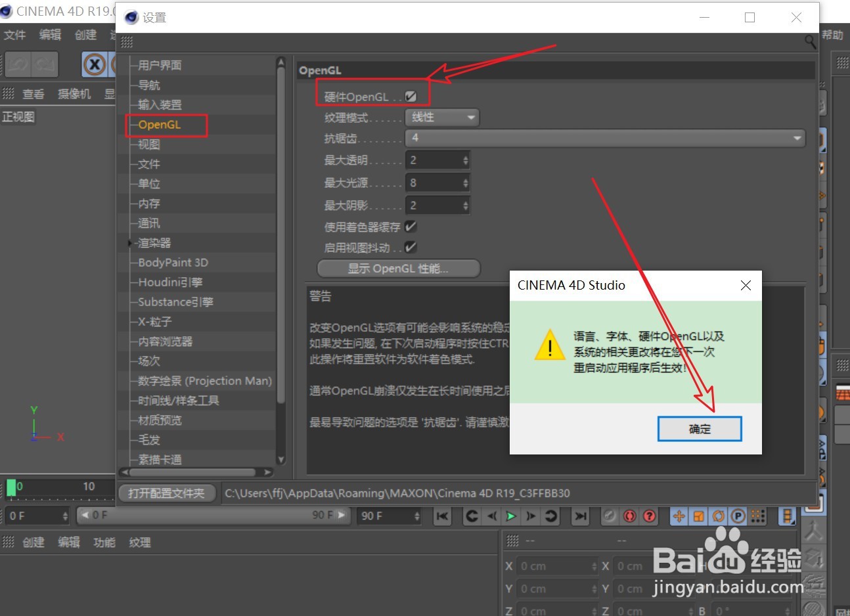Viewport: 850px width, 616px height.
Task: Toggle parameter keying P icon
Action: tap(738, 516)
